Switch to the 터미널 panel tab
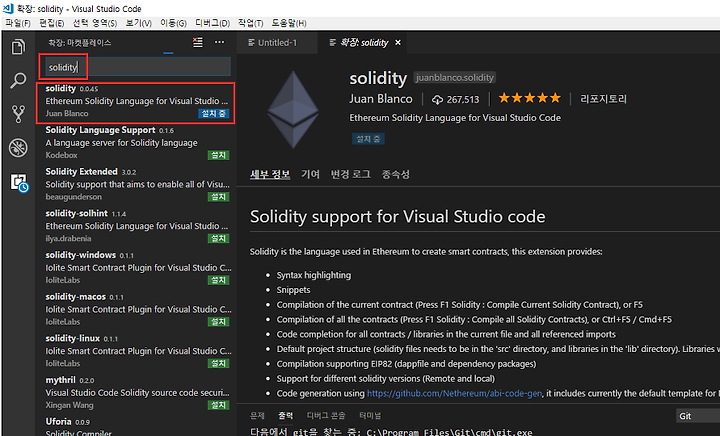 click(x=370, y=415)
